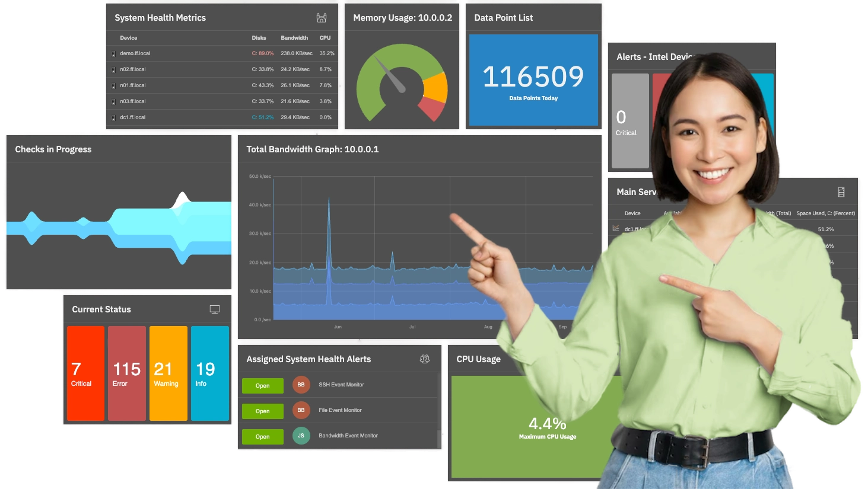This screenshot has height=489, width=868.
Task: Open the File Event Monitor alert
Action: pyautogui.click(x=262, y=411)
